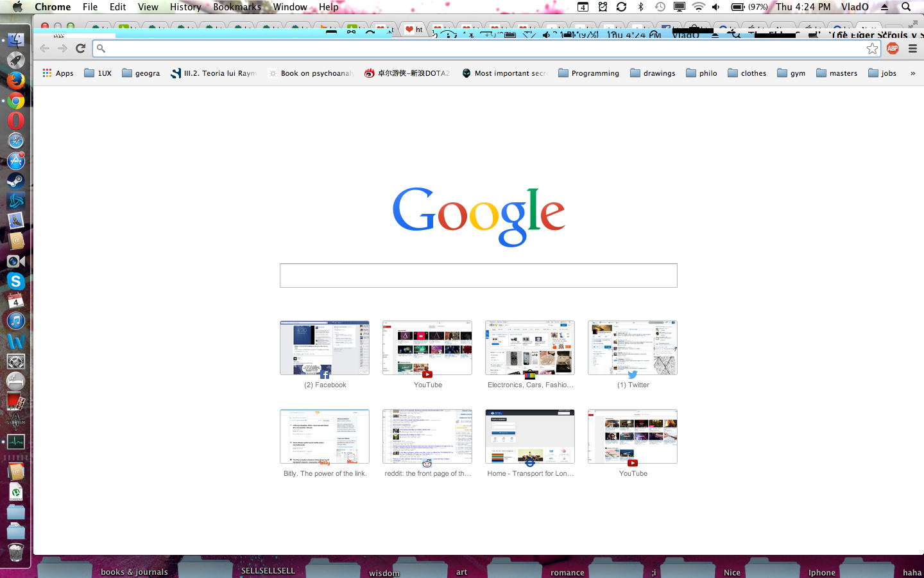Launch Skyrim from the dock
The image size is (924, 578).
(15, 422)
